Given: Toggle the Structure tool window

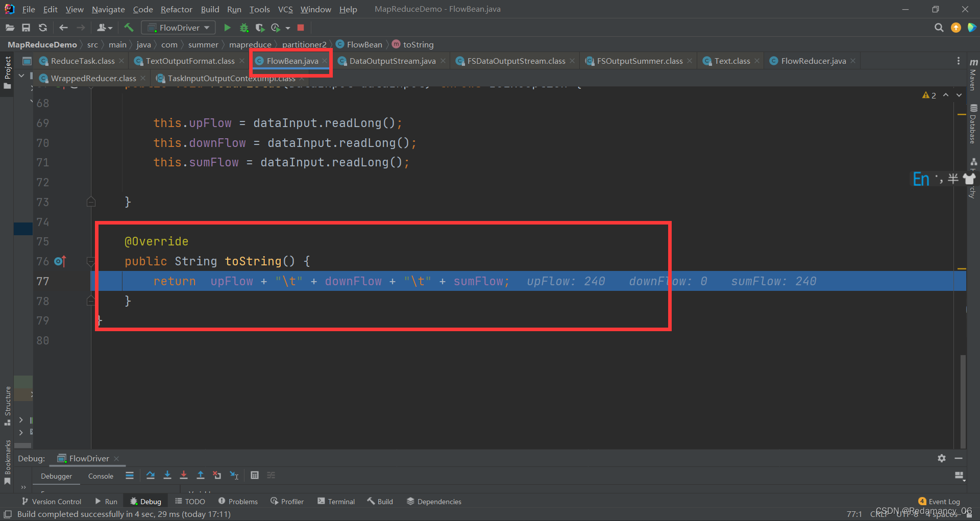Looking at the screenshot, I should (7, 406).
